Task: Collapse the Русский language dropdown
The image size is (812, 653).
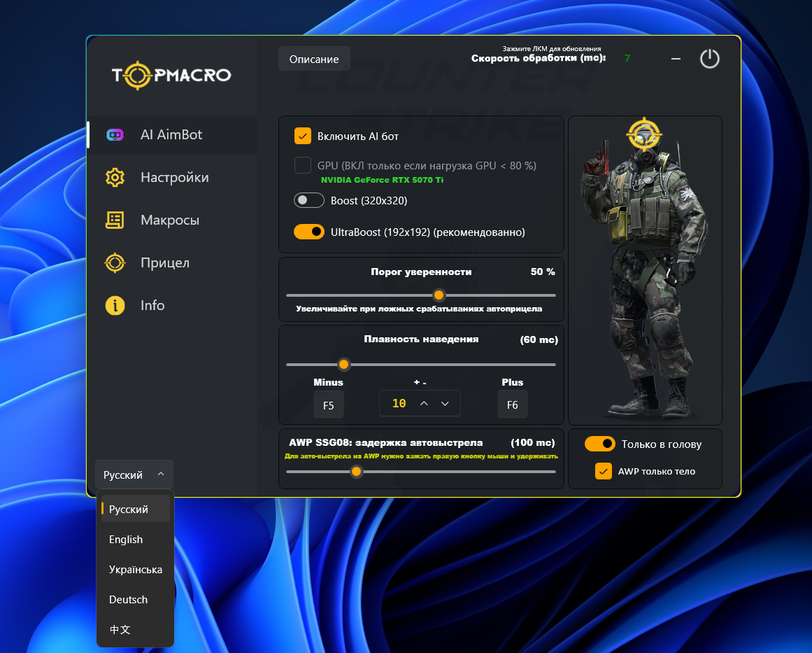Action: point(134,475)
